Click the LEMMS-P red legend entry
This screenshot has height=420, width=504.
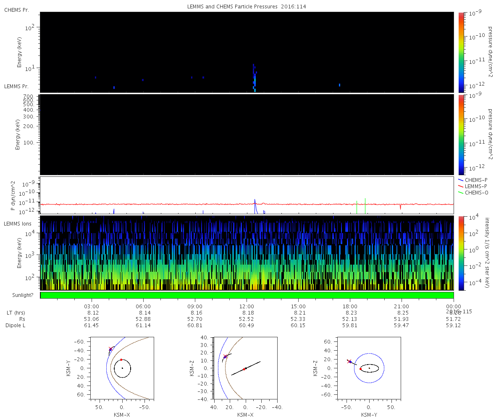[x=472, y=186]
